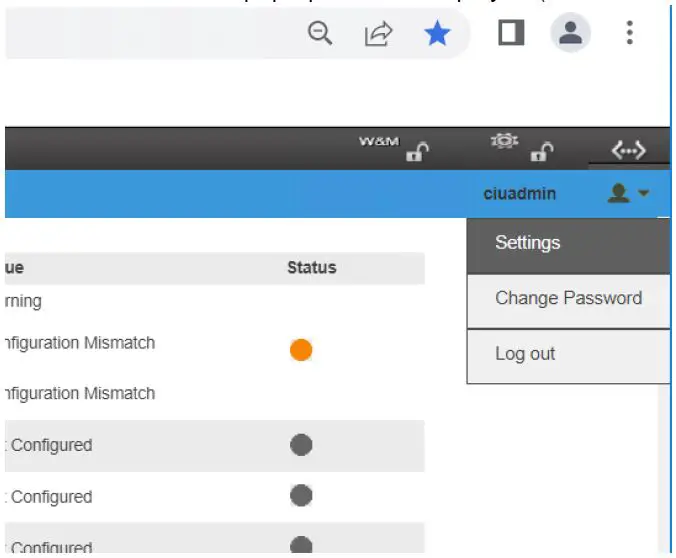This screenshot has width=676, height=558.
Task: Click the topmost gray status dot
Action: click(x=301, y=445)
